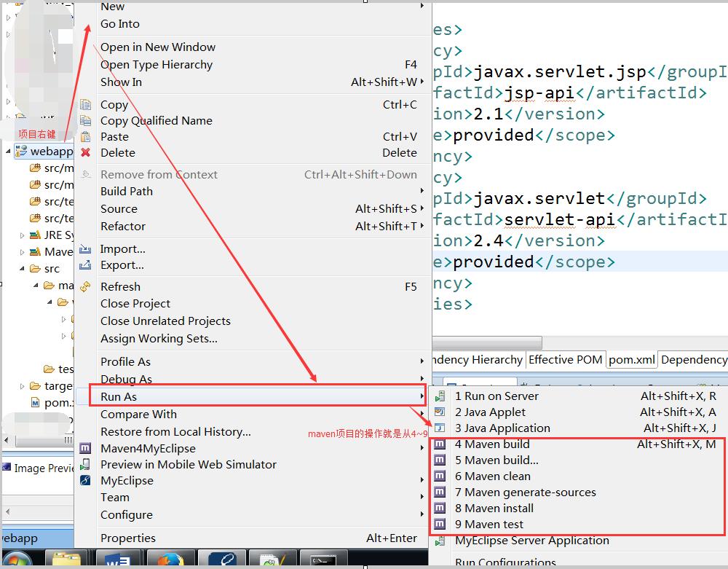
Task: Click the red Delete X icon
Action: pos(86,153)
